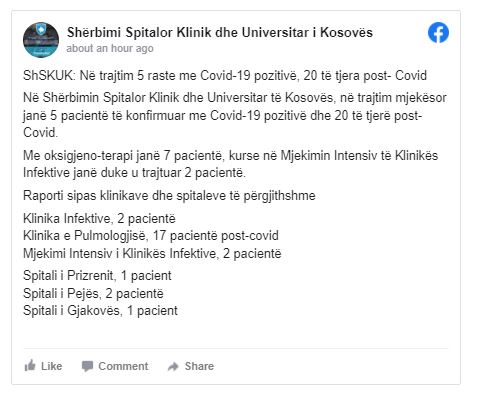
Task: Click the Comment button label
Action: pyautogui.click(x=123, y=366)
